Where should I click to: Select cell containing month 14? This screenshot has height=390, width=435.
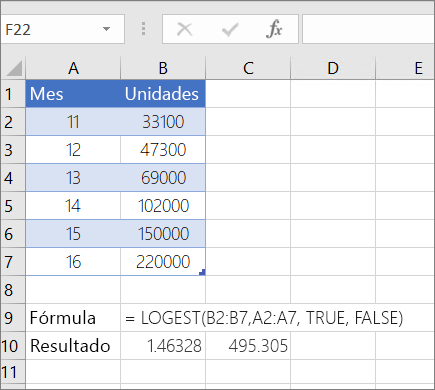[73, 206]
